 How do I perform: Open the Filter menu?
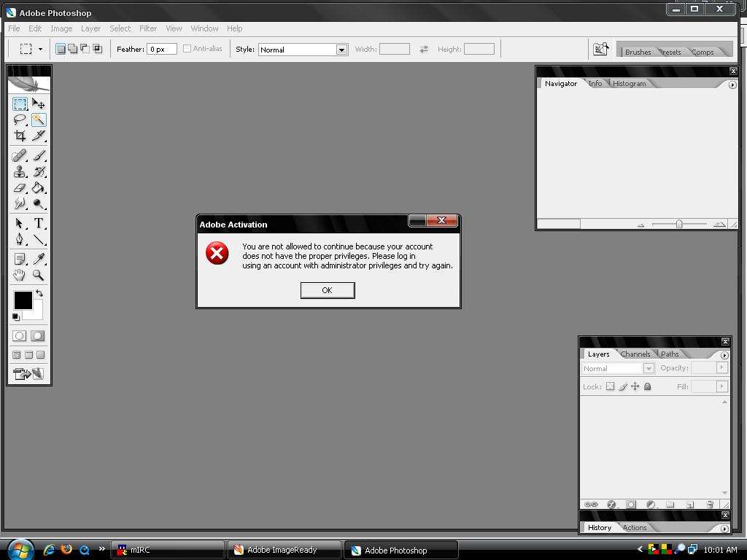(148, 28)
